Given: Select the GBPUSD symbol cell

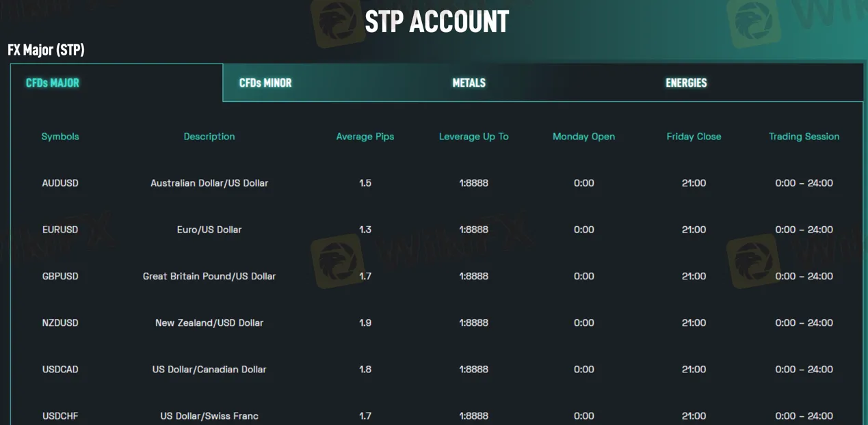Looking at the screenshot, I should [60, 276].
